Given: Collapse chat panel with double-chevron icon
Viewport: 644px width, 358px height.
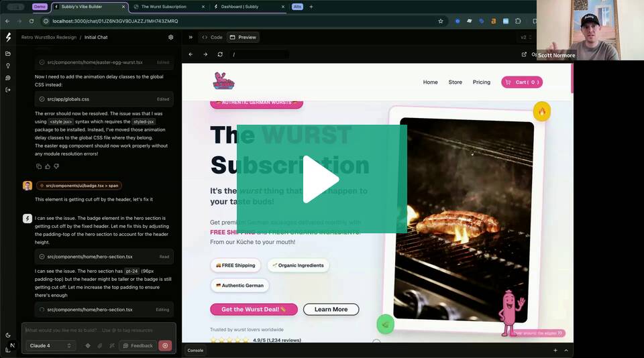Looking at the screenshot, I should point(191,38).
